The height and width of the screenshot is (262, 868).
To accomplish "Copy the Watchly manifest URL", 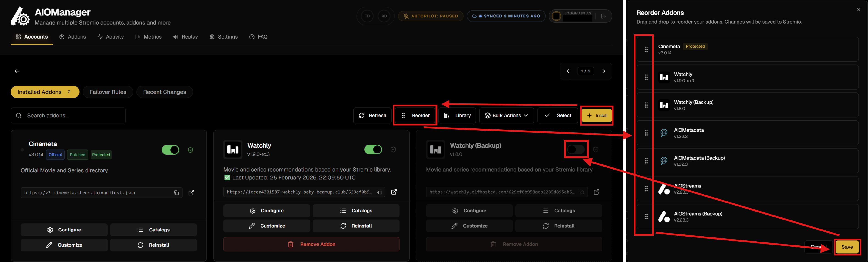I will click(379, 192).
